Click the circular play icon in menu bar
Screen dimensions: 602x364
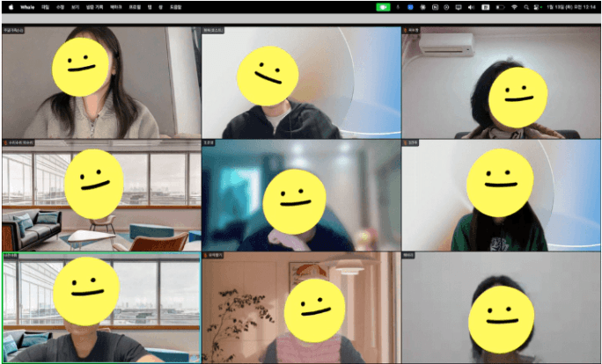446,7
